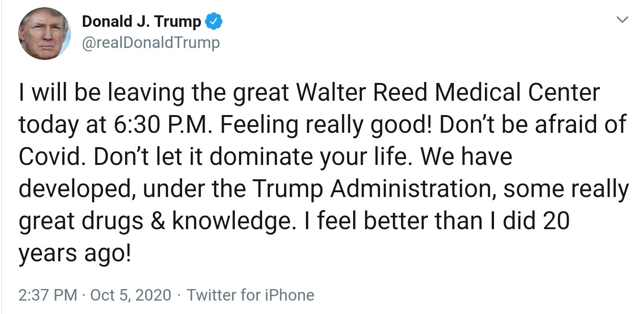The height and width of the screenshot is (314, 644).
Task: Click the blue verified checkmark badge
Action: click(x=214, y=22)
